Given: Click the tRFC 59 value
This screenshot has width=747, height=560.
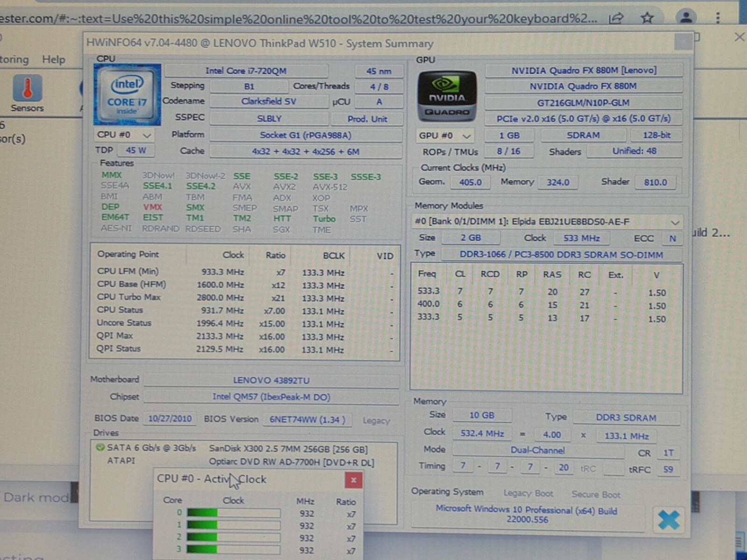Looking at the screenshot, I should [x=668, y=469].
